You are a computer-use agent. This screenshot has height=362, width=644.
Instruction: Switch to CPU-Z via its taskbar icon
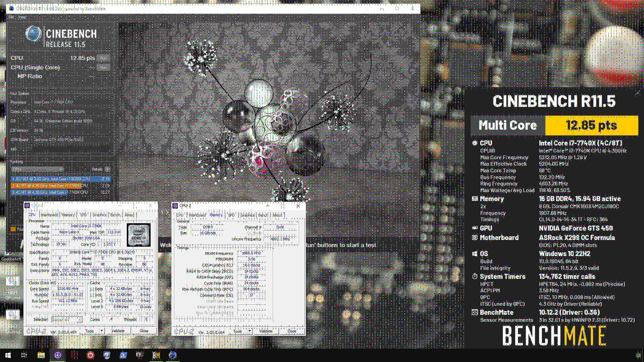57,355
